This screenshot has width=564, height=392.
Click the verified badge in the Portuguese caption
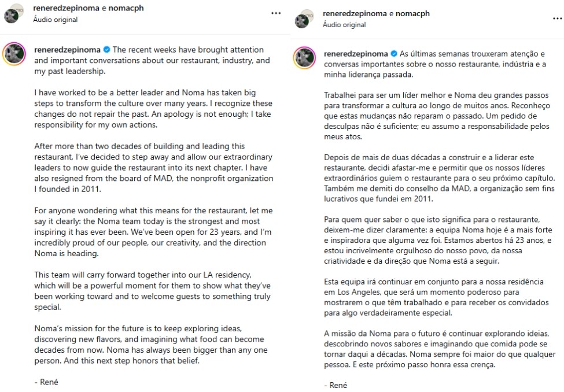[x=395, y=53]
